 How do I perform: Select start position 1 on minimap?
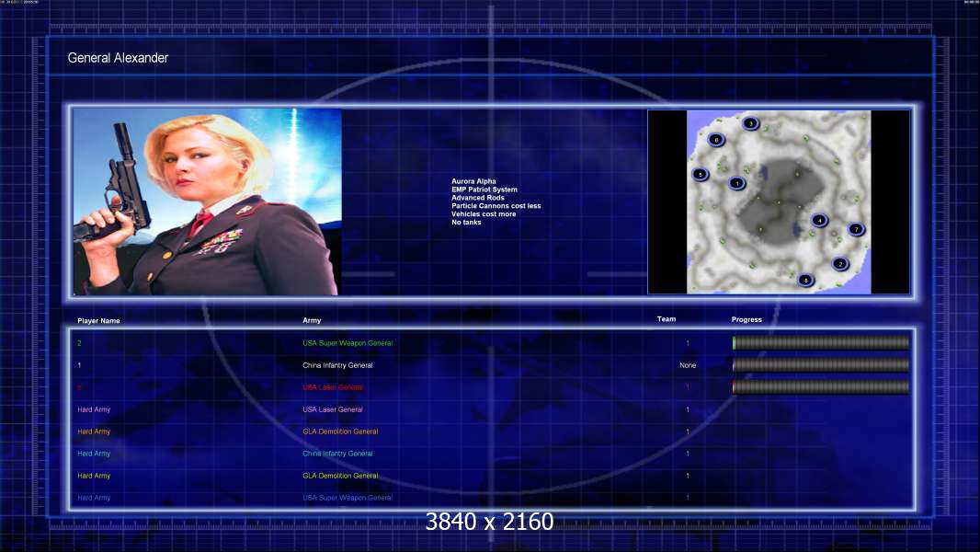click(x=737, y=183)
